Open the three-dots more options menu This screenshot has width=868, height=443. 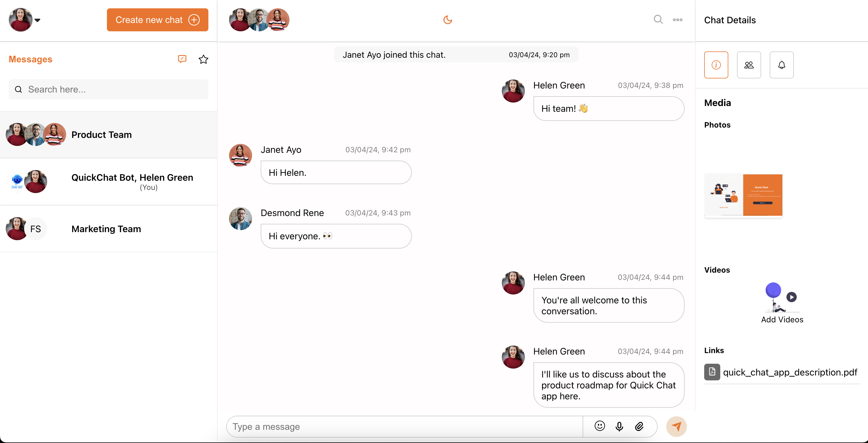pyautogui.click(x=677, y=20)
